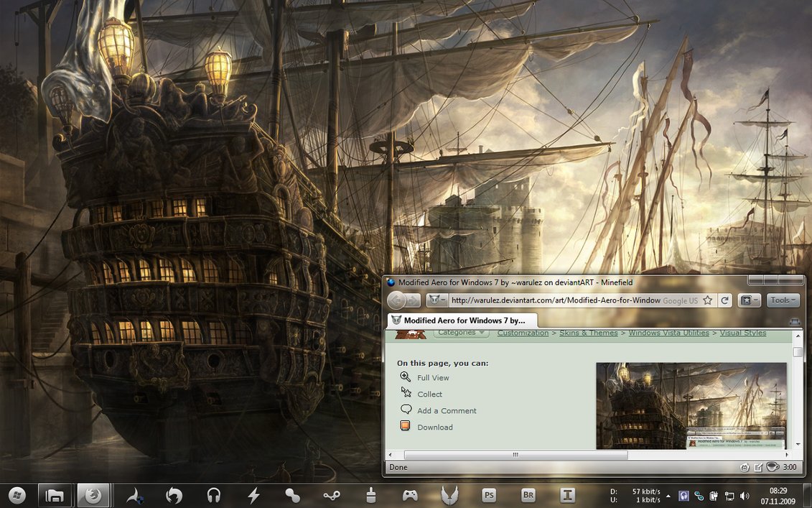Viewport: 812px width, 508px height.
Task: Open the bookmarks dropdown button
Action: tap(749, 300)
